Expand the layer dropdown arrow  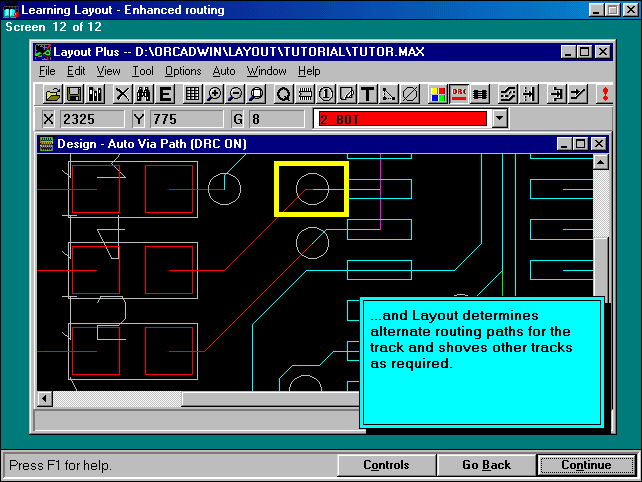point(500,119)
